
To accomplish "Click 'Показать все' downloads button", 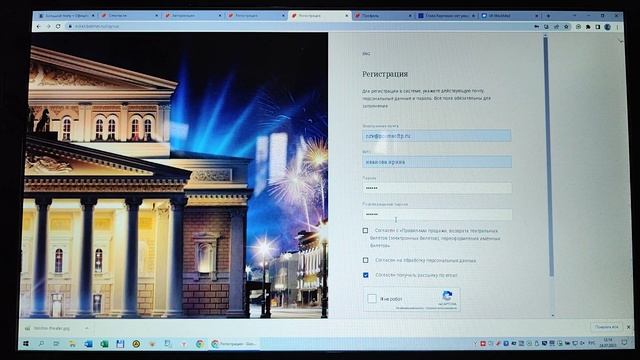I will pyautogui.click(x=606, y=327).
